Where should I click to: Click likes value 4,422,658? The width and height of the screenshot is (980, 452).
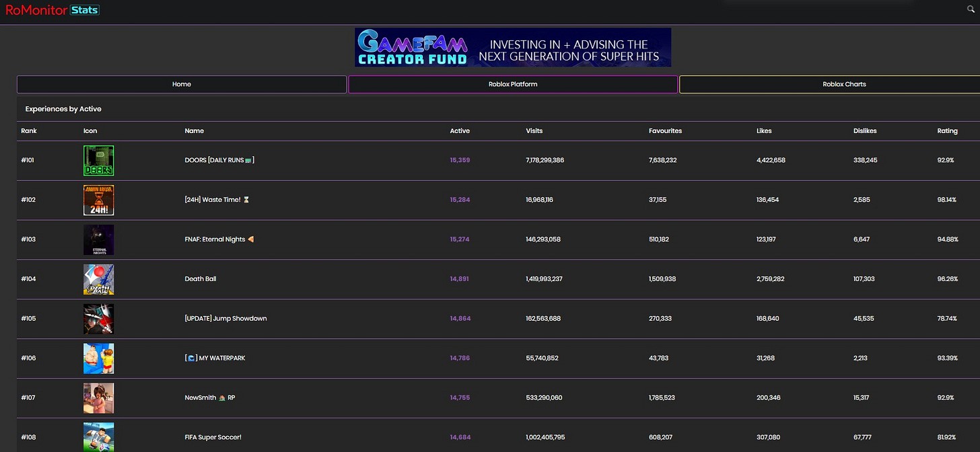point(771,160)
